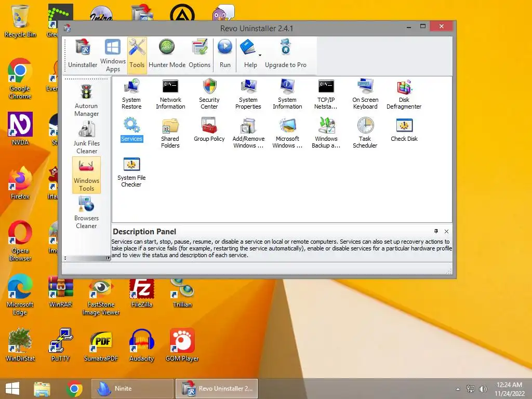Click the Revo Uninstaller title bar icon
Image resolution: width=532 pixels, height=399 pixels.
coord(67,28)
